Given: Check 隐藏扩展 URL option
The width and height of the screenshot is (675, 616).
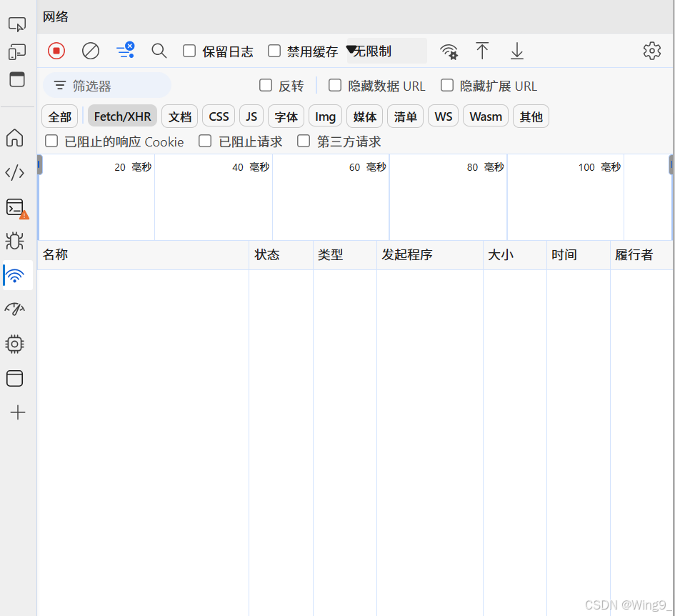Looking at the screenshot, I should [447, 85].
